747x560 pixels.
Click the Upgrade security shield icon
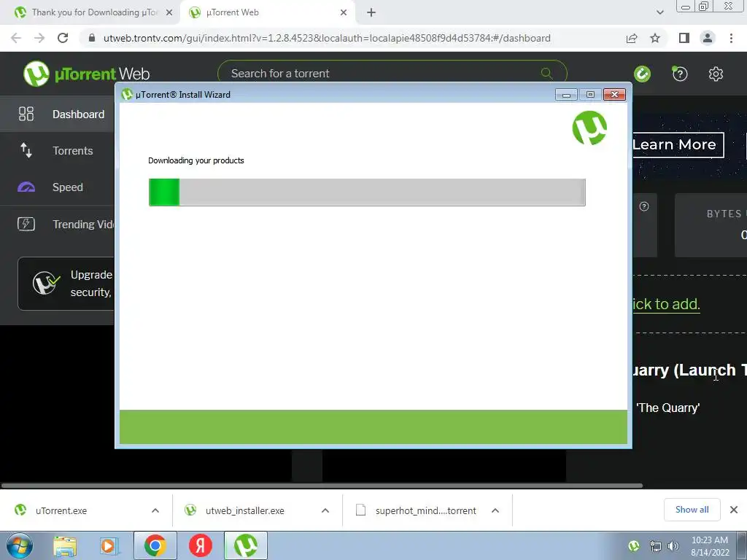(x=46, y=284)
